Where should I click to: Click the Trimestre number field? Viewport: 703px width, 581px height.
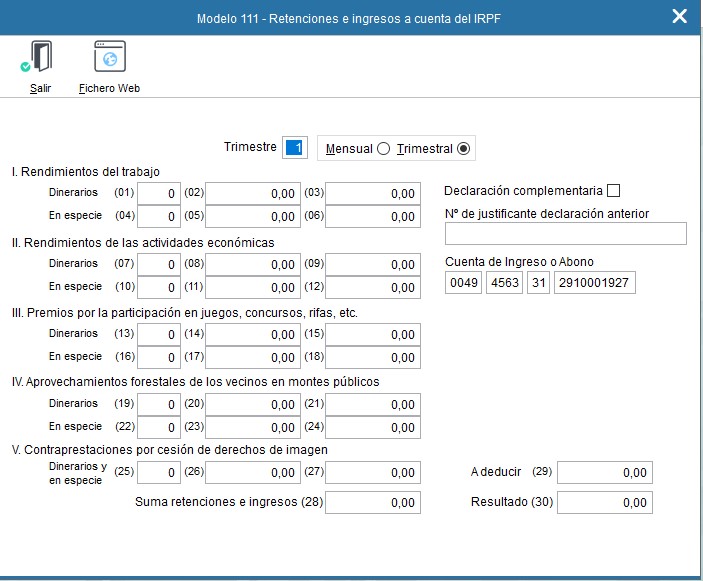pos(295,148)
